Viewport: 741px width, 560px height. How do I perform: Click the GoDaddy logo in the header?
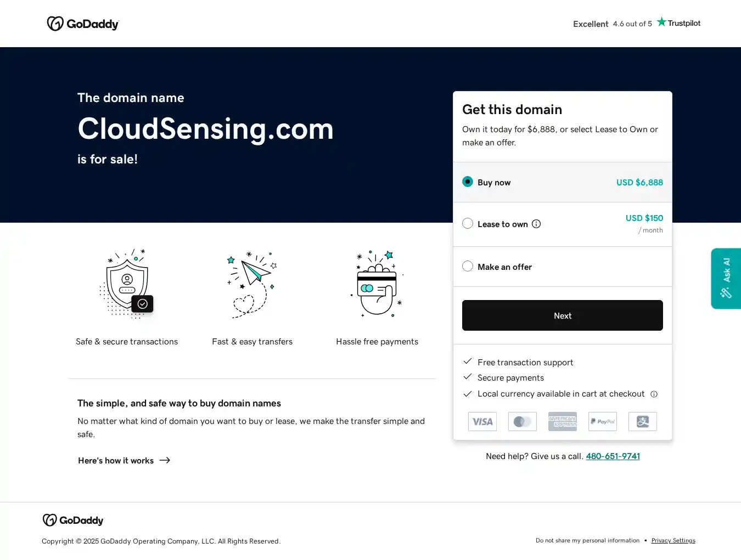tap(83, 24)
